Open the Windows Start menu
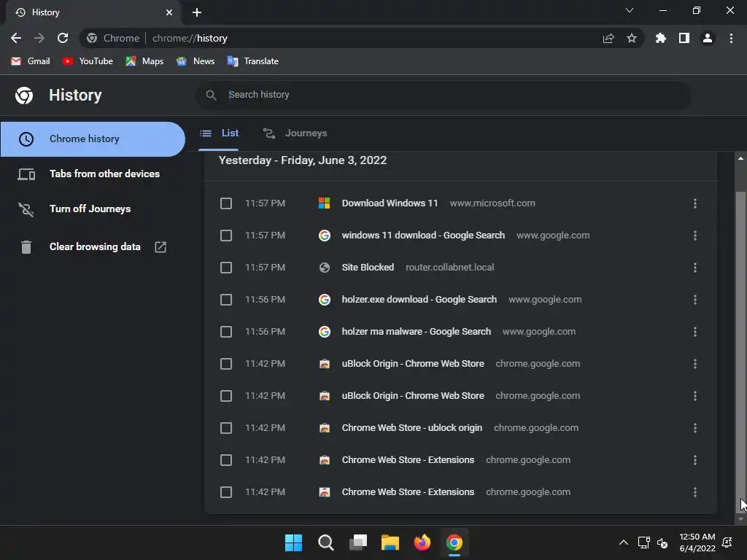The width and height of the screenshot is (747, 560). pyautogui.click(x=293, y=542)
